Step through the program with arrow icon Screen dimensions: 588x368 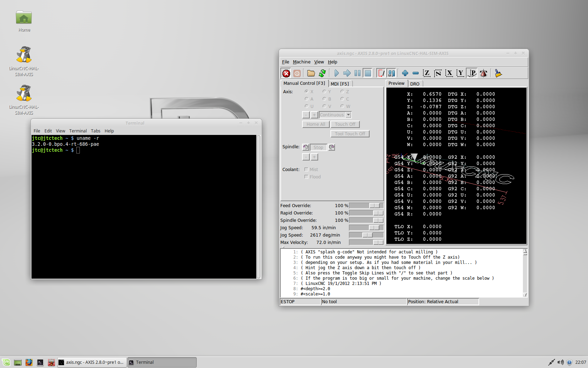(347, 73)
